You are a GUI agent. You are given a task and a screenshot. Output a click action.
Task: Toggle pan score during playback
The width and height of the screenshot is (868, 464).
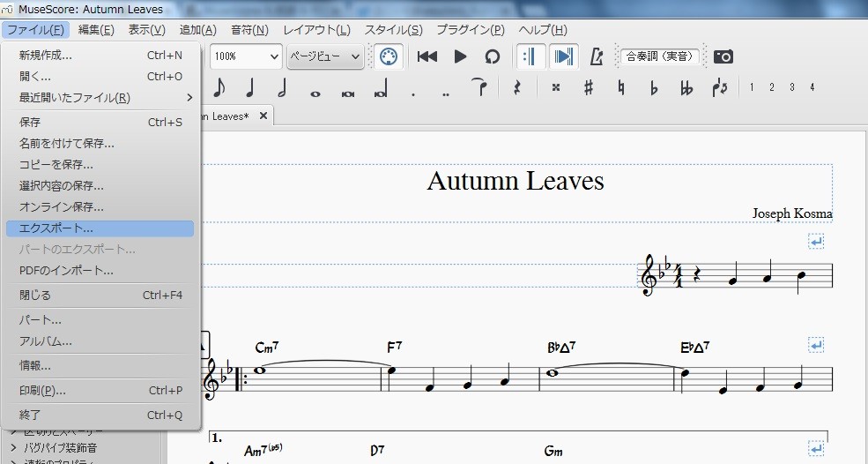(x=563, y=56)
